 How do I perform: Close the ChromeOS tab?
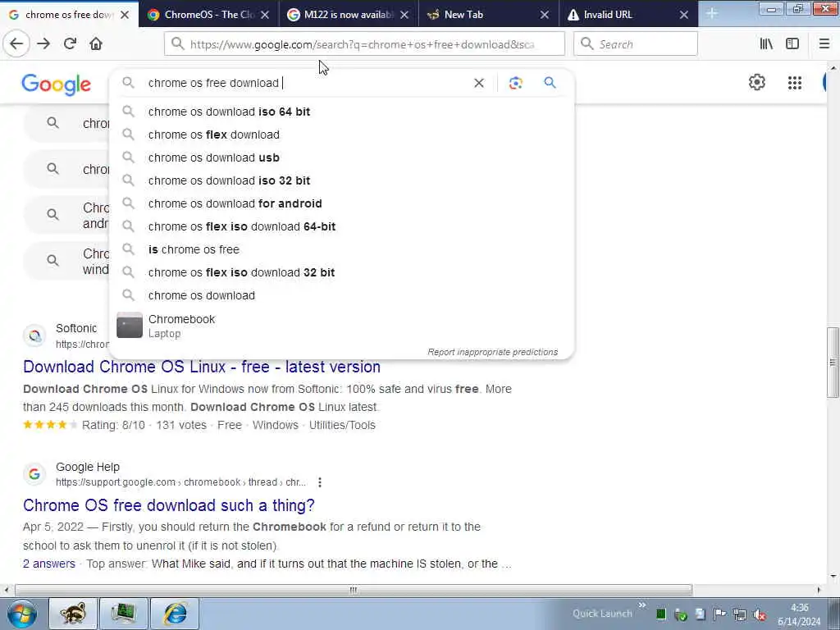pos(265,15)
